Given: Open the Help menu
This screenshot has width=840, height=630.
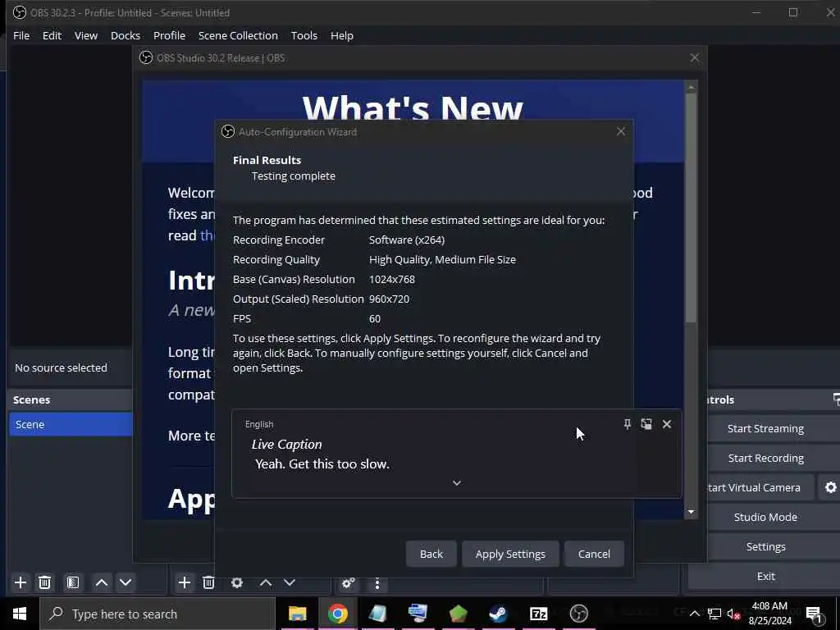Looking at the screenshot, I should pyautogui.click(x=342, y=35).
